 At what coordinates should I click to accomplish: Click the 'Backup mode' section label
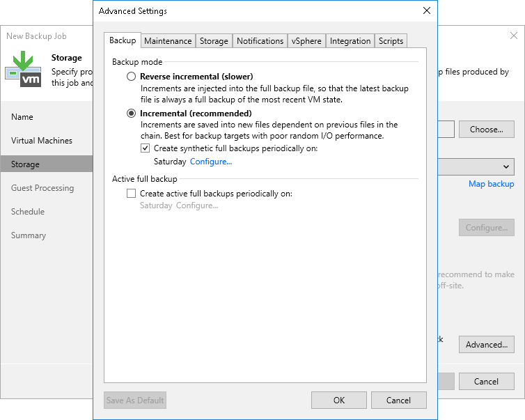click(137, 62)
